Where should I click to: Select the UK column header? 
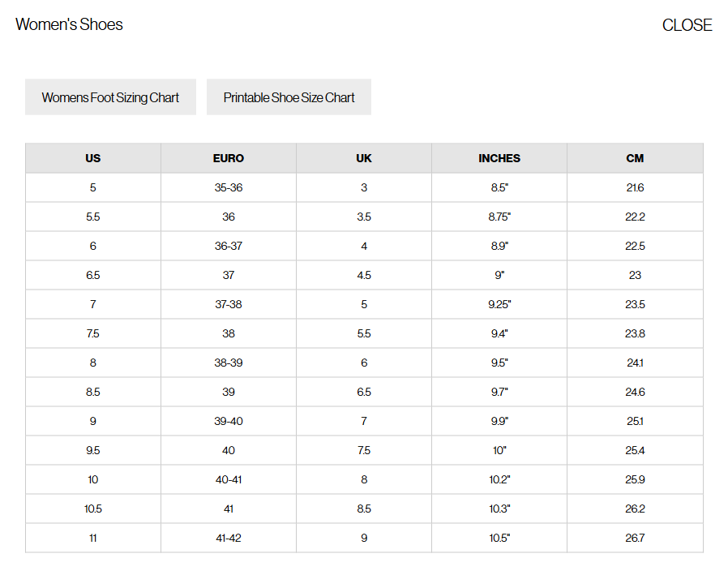(364, 158)
